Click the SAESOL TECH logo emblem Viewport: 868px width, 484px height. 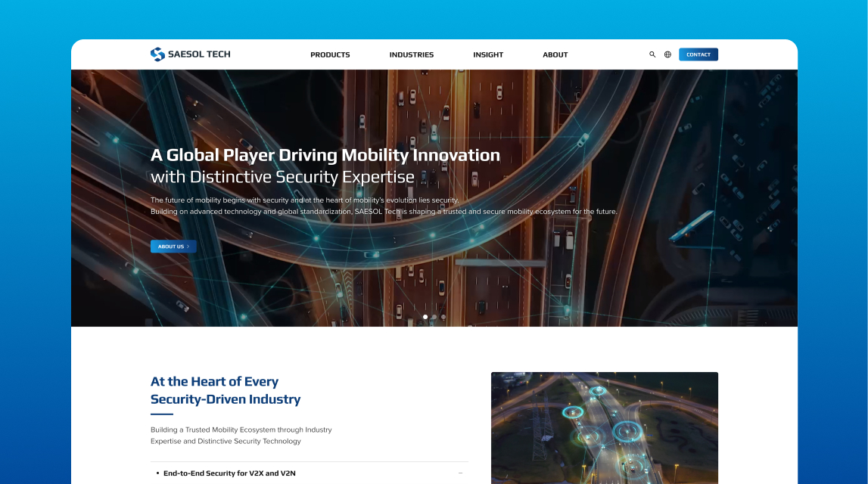pyautogui.click(x=157, y=54)
